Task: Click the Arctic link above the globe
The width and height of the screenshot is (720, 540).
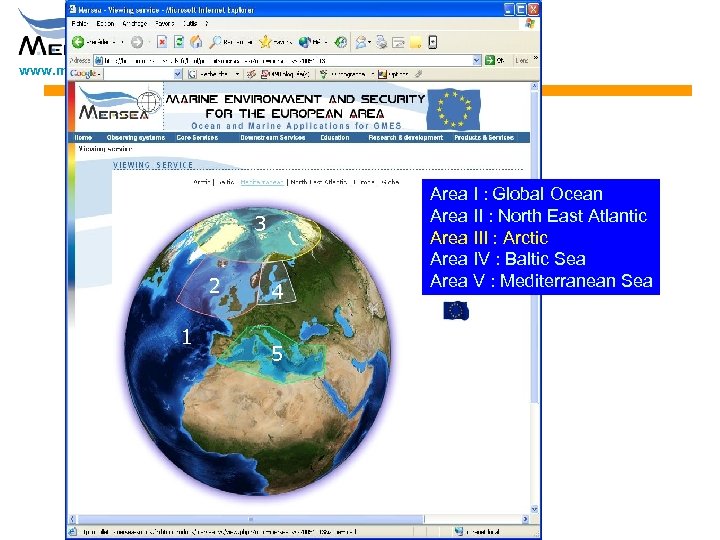Action: point(202,182)
